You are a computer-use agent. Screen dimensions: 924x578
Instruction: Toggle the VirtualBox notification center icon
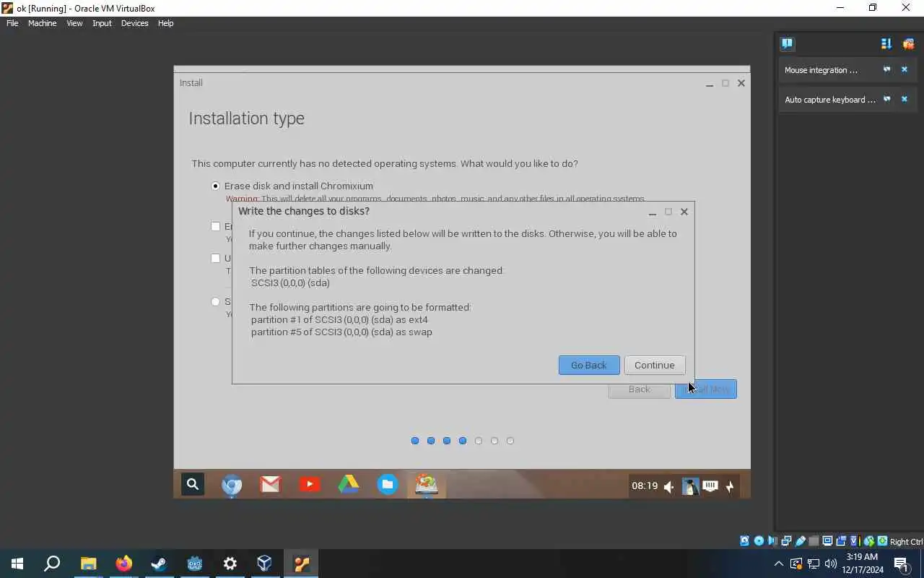(787, 44)
